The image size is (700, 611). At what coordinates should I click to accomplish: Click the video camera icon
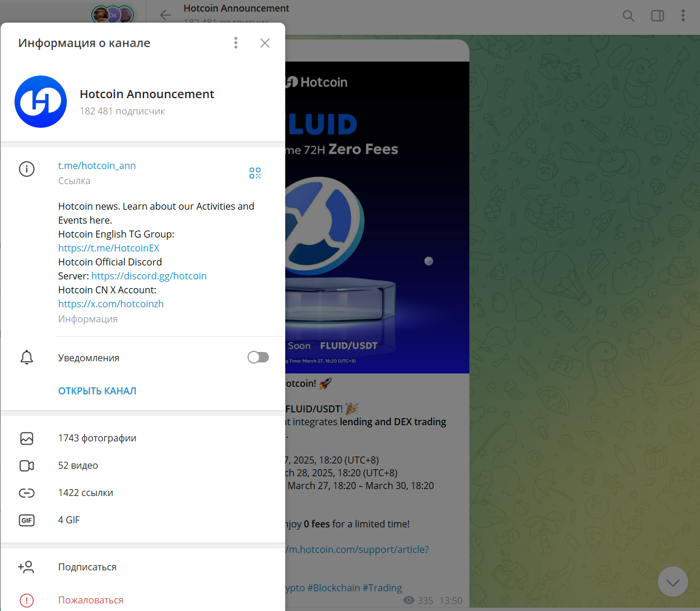click(27, 466)
